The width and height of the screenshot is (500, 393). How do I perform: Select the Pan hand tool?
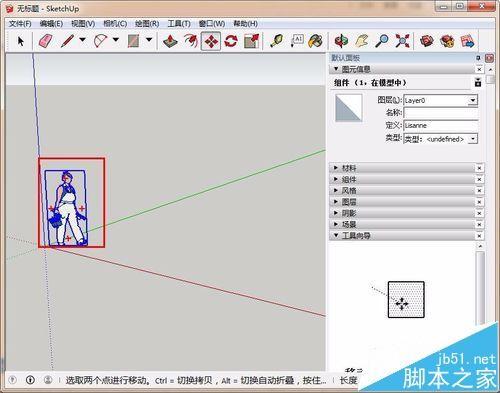362,41
